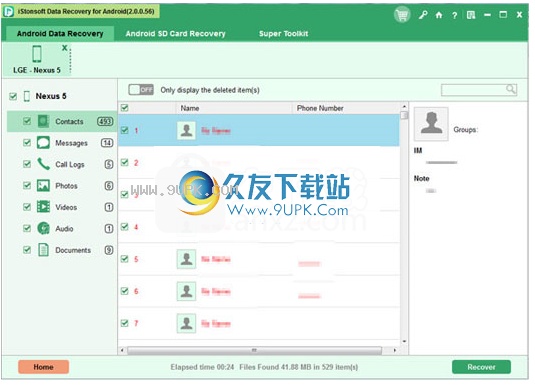Click the app logo in title bar
The height and width of the screenshot is (386, 535).
[x=9, y=12]
